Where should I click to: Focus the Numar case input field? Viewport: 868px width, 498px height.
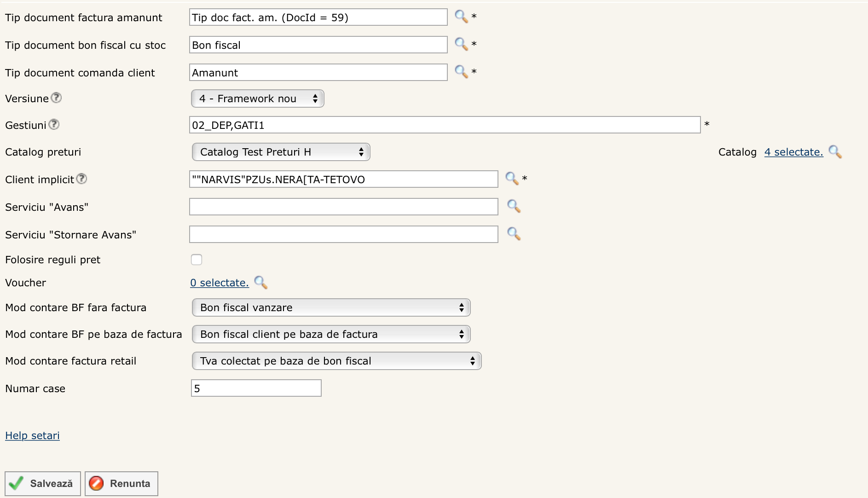click(x=256, y=388)
